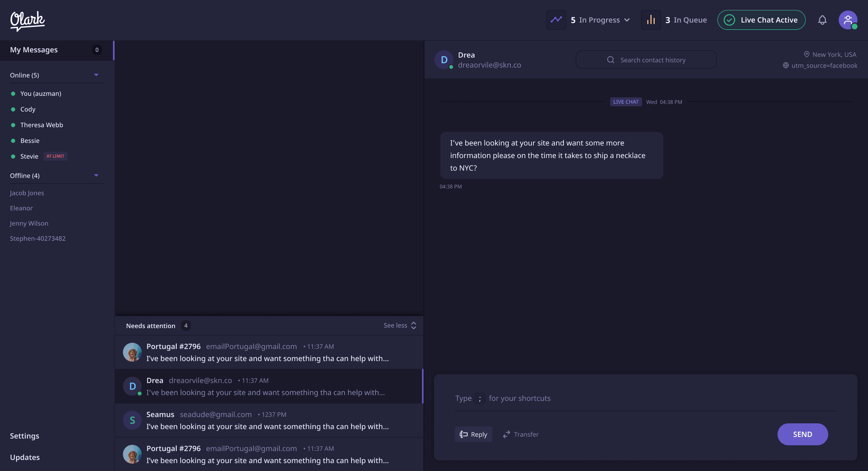
Task: Click the LIVE CHAT badge
Action: pos(626,102)
